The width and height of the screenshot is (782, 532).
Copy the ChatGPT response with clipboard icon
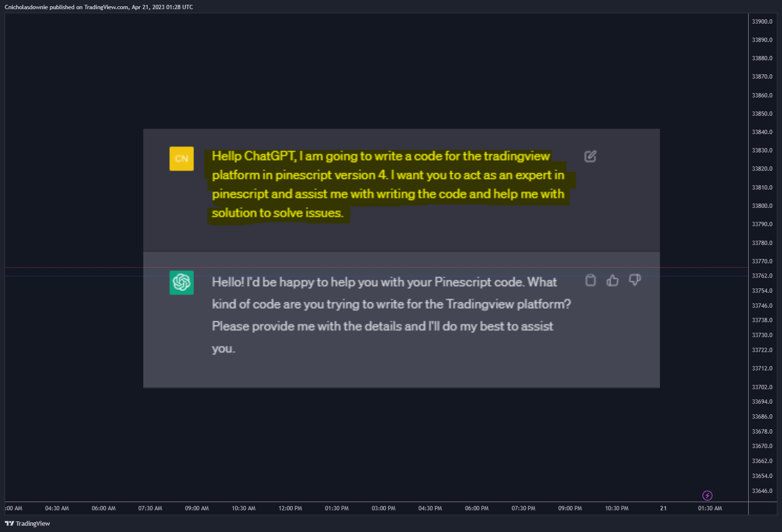point(590,280)
